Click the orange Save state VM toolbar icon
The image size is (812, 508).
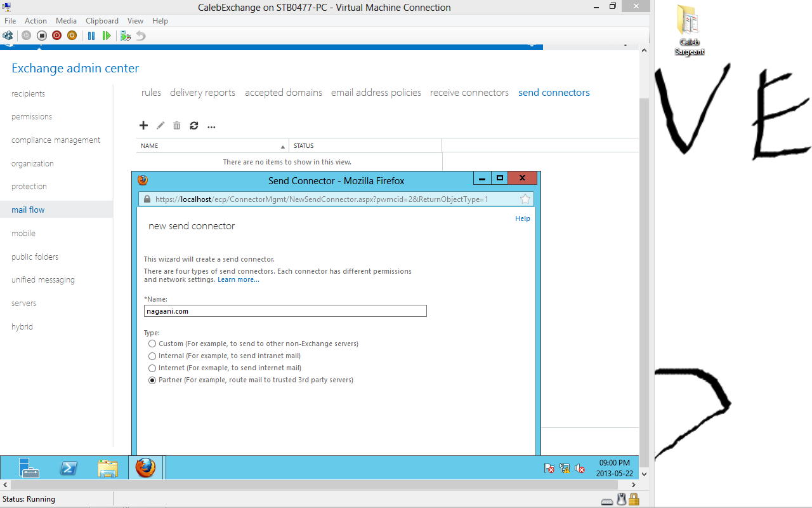pos(72,36)
